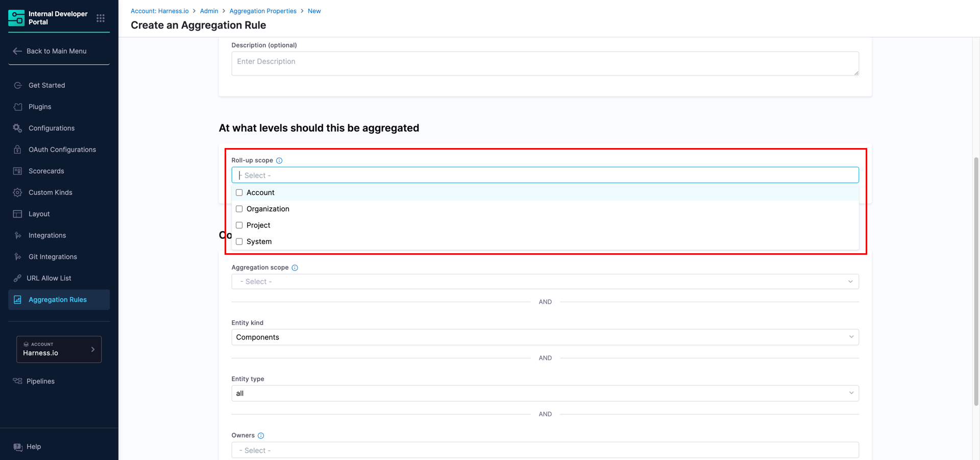This screenshot has height=460, width=980.
Task: Open the Entity type dropdown
Action: (545, 393)
